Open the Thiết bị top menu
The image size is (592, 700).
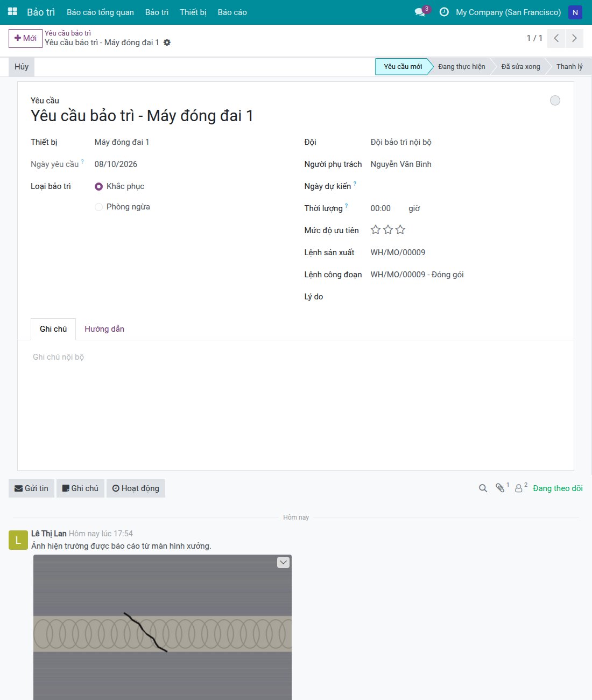(x=193, y=12)
